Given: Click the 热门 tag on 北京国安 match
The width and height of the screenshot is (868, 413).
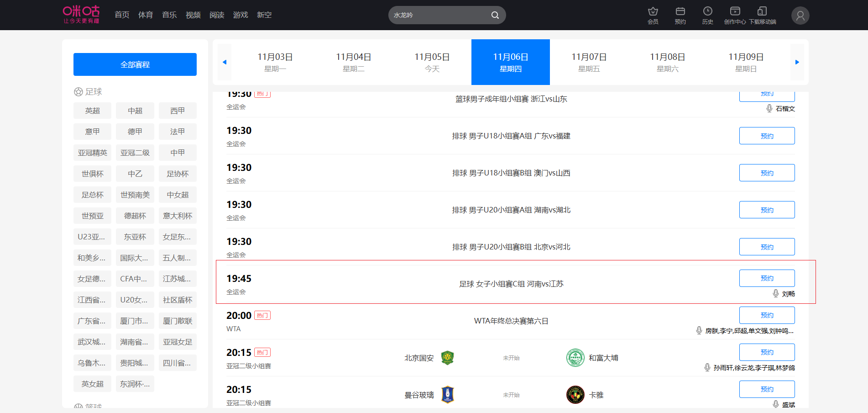Looking at the screenshot, I should (262, 352).
